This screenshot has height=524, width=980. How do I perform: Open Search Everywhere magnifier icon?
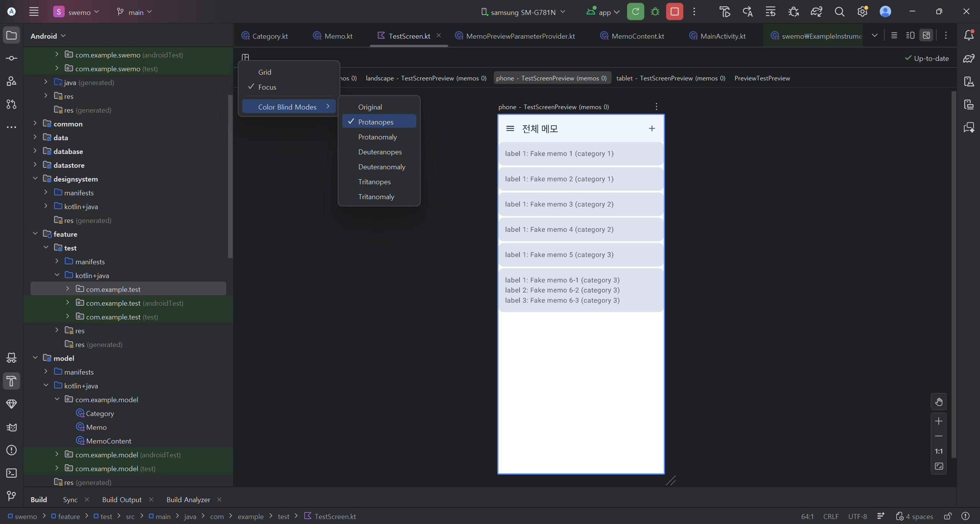(839, 12)
